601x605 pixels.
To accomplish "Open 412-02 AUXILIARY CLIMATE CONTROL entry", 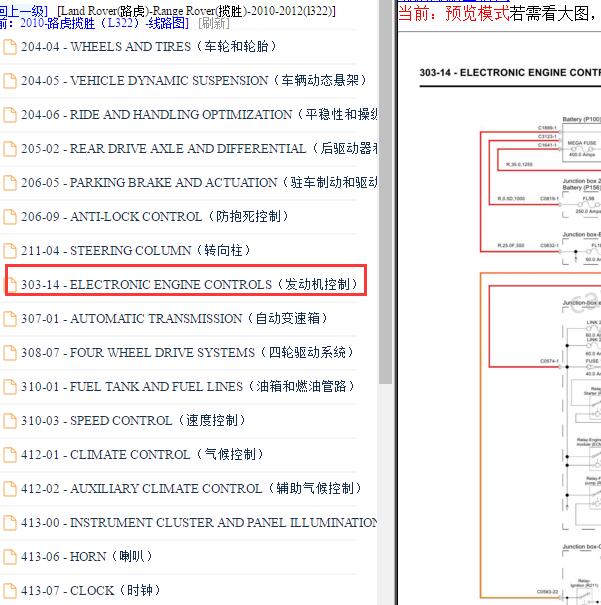I will (x=191, y=488).
